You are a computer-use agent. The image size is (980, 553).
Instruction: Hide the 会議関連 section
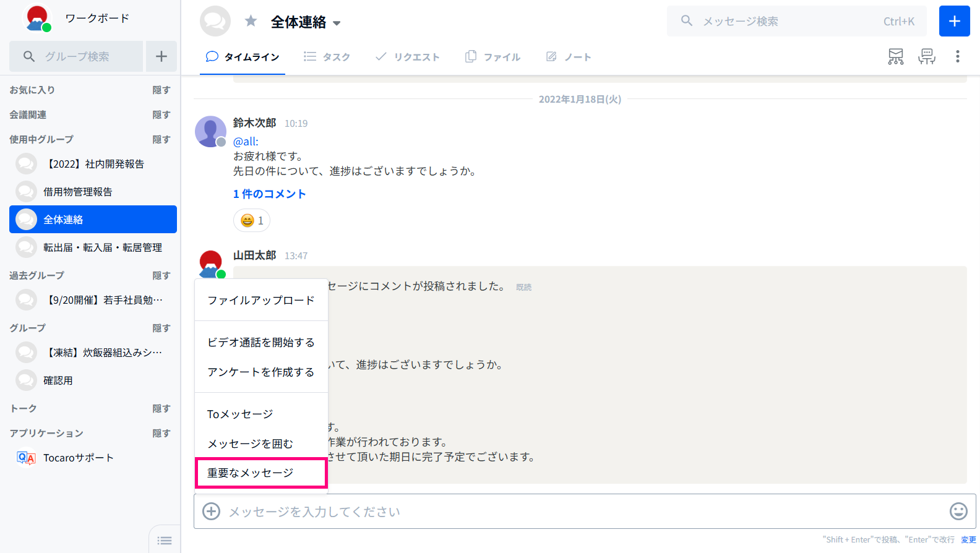161,115
